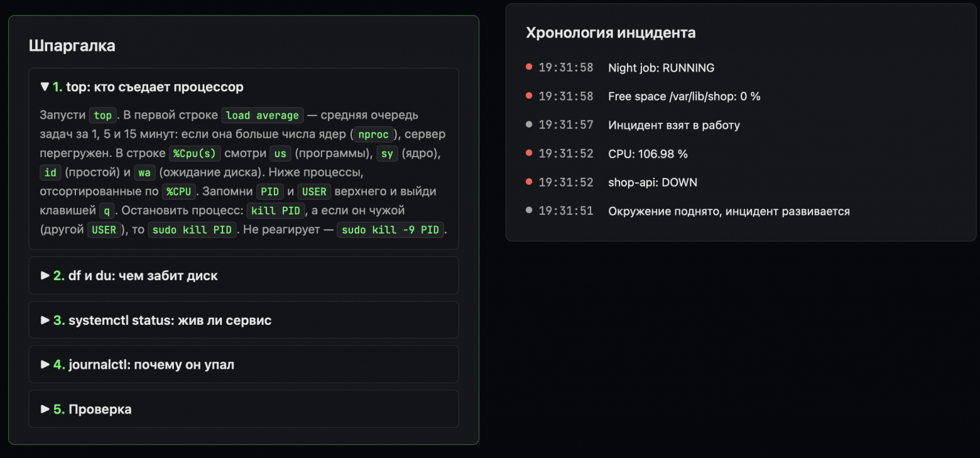Click the "%CPU" sort column chip
The width and height of the screenshot is (980, 458).
[x=180, y=191]
